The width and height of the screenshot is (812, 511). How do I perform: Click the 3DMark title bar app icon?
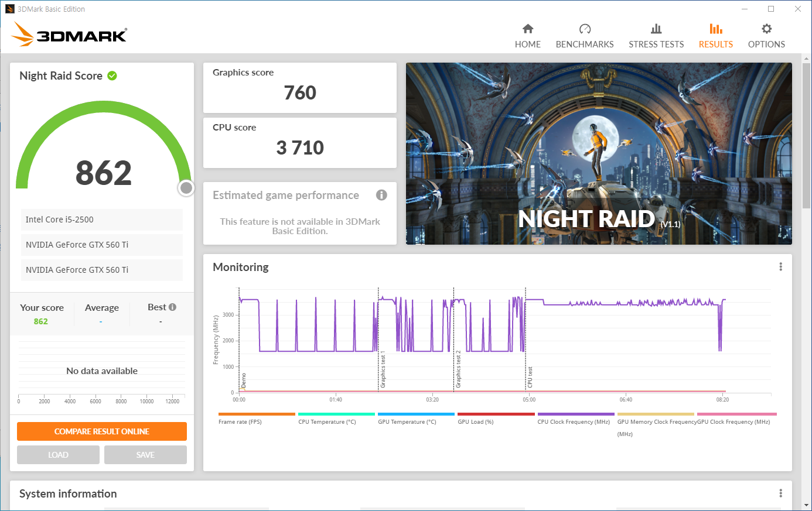[x=9, y=9]
